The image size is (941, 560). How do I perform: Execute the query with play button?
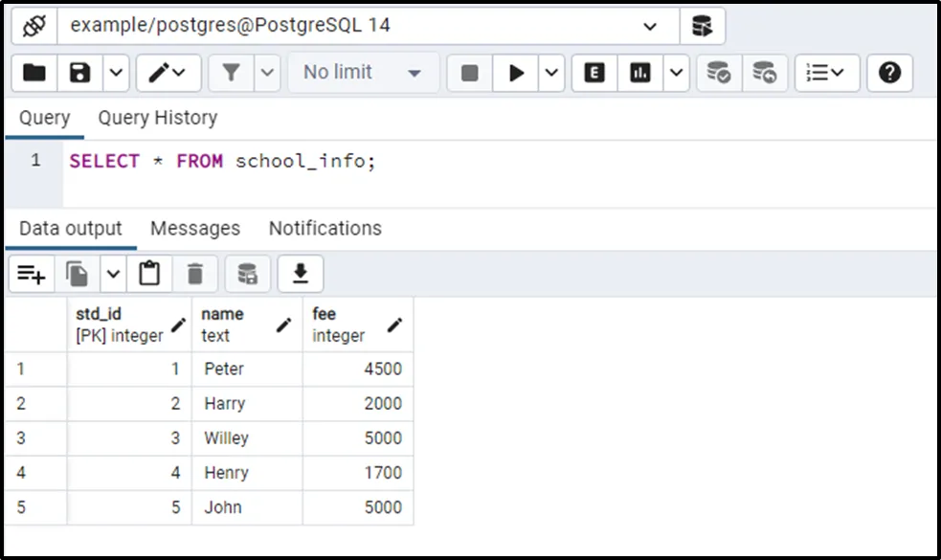(517, 73)
